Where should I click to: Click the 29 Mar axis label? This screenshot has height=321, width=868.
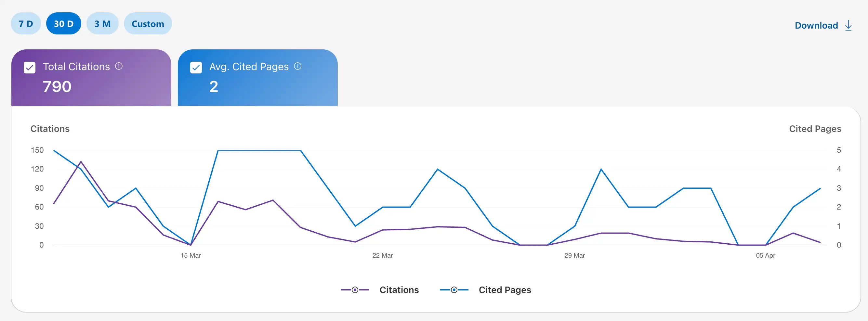pyautogui.click(x=574, y=255)
